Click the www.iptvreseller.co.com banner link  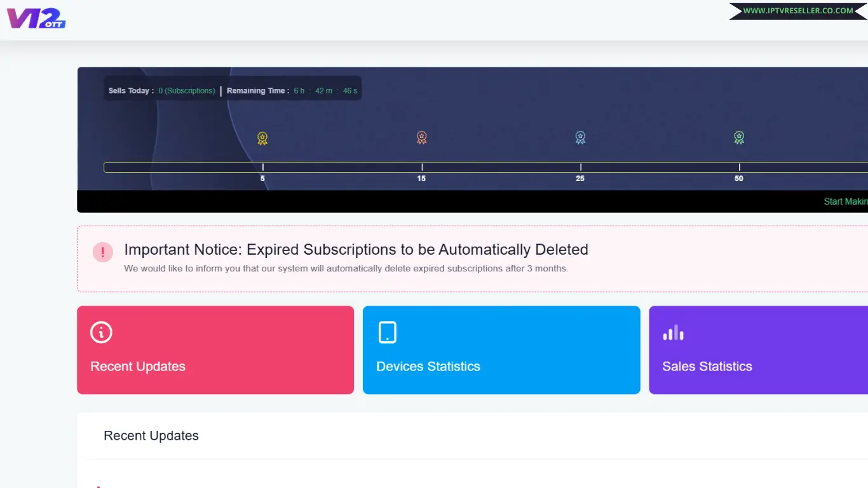click(x=797, y=11)
